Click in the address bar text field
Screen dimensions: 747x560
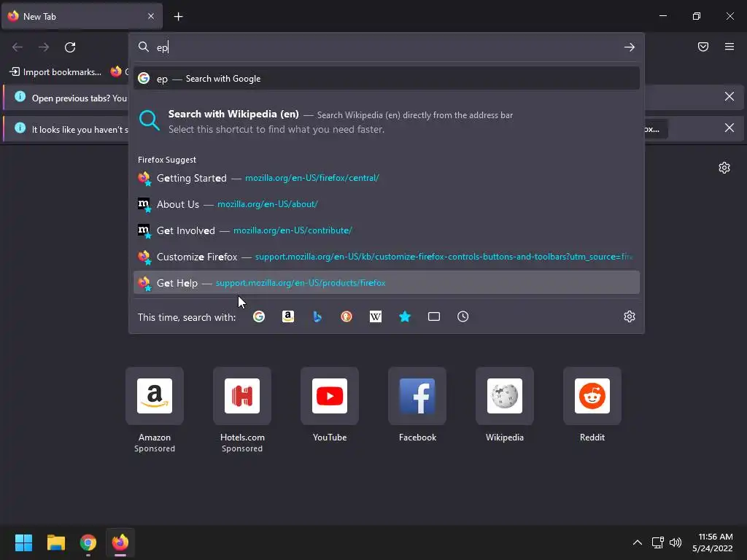click(x=386, y=47)
